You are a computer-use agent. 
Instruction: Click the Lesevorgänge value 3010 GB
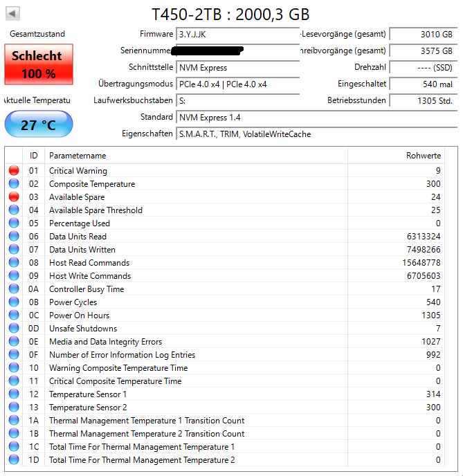point(424,35)
